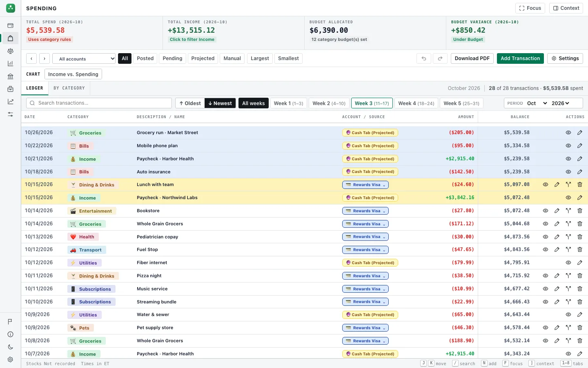Open the Oct month period dropdown
This screenshot has width=588, height=368.
tap(537, 103)
